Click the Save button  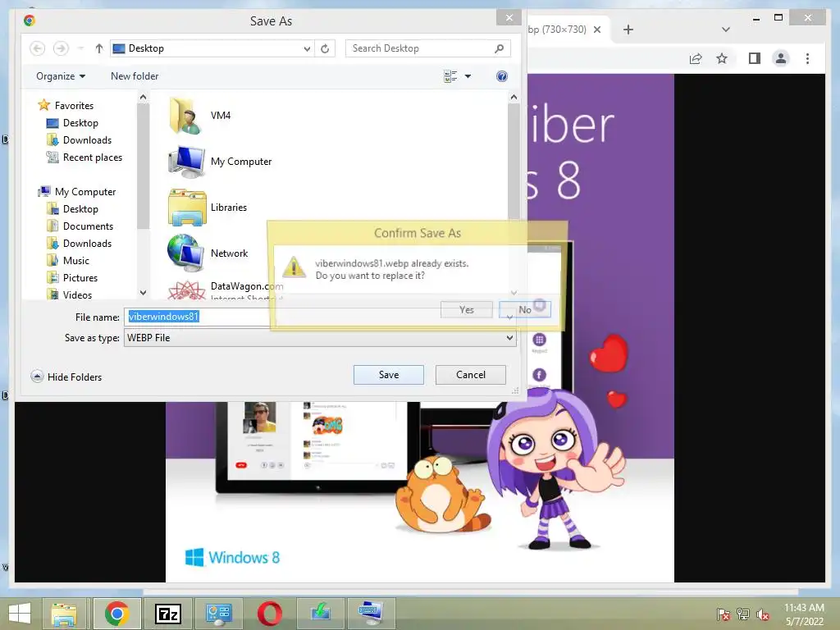point(388,374)
